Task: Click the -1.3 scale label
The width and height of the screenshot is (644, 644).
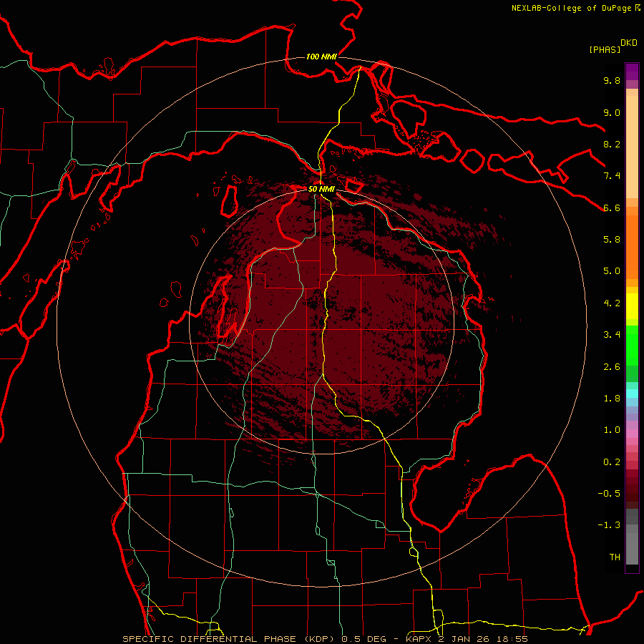Action: 609,525
